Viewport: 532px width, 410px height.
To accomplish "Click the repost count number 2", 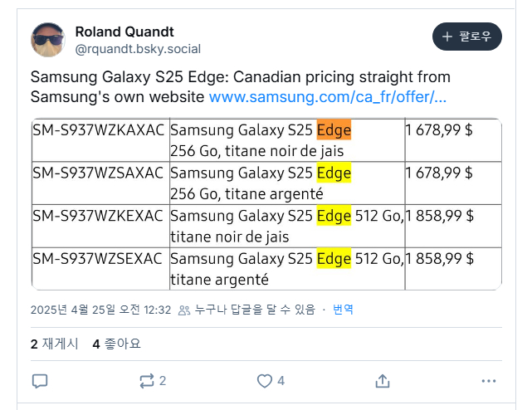I will point(163,381).
